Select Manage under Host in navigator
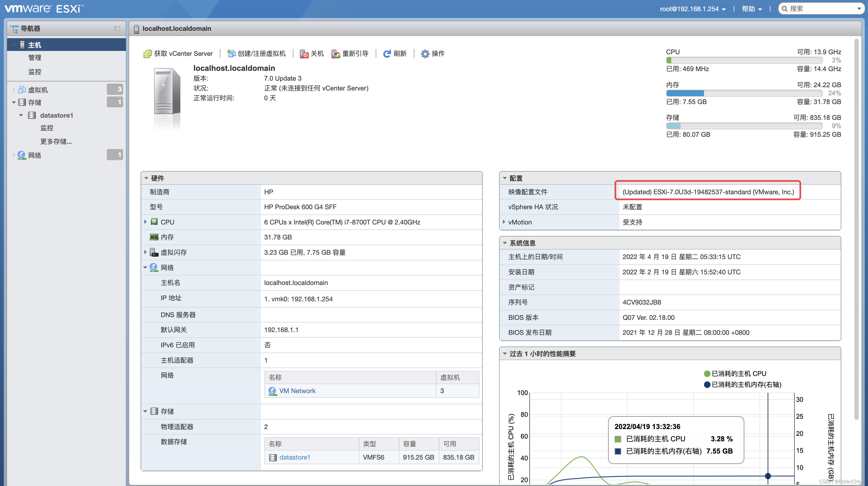The image size is (868, 486). pyautogui.click(x=35, y=58)
